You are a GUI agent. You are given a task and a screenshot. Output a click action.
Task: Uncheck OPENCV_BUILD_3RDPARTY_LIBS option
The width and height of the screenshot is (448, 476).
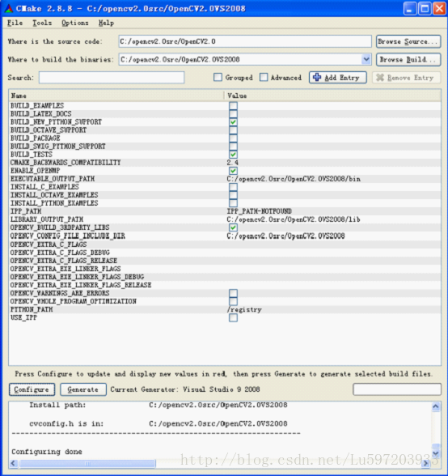233,227
